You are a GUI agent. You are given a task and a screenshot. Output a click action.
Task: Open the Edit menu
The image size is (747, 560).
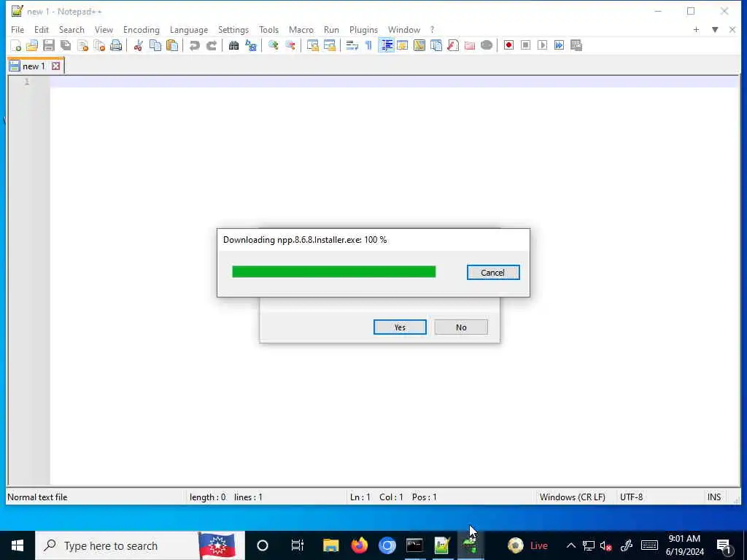42,29
